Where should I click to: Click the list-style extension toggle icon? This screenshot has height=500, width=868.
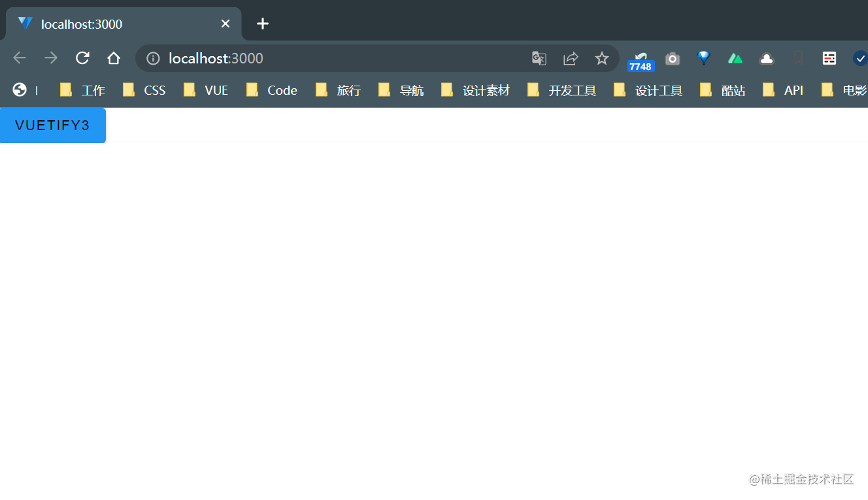click(829, 58)
